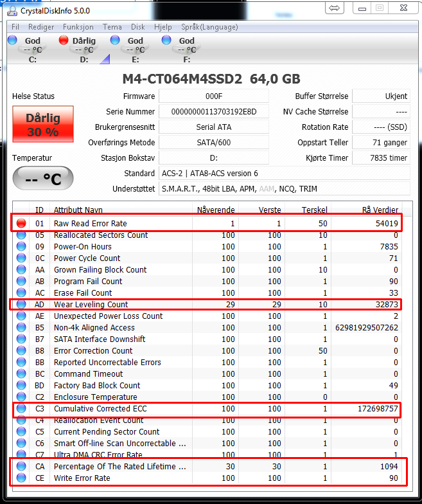Click the red status orb for Raw Read Error Rate
Viewport: 422px width, 504px height.
click(21, 223)
